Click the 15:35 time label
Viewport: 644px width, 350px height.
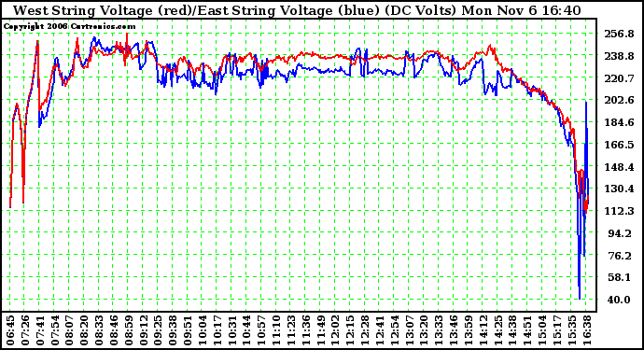(x=572, y=329)
